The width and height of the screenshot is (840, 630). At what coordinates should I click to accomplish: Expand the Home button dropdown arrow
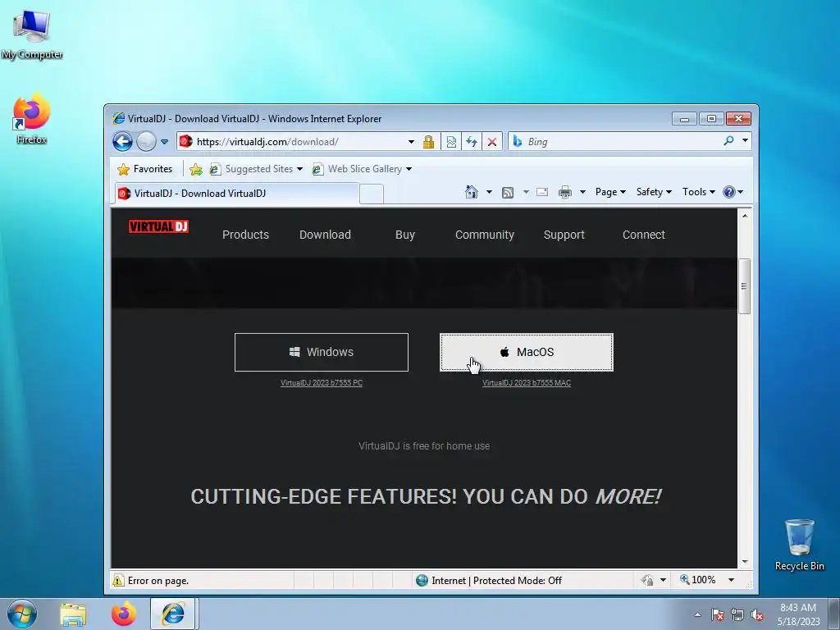[x=489, y=192]
